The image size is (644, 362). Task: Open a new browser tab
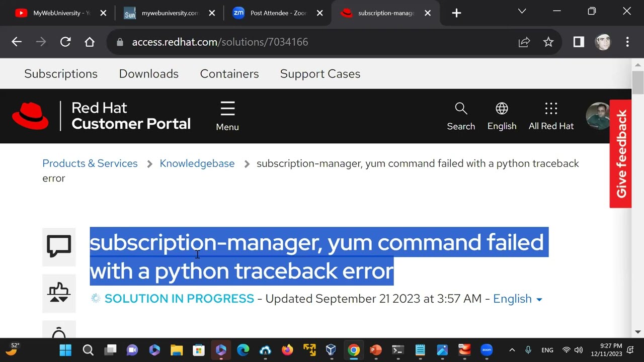pos(456,13)
